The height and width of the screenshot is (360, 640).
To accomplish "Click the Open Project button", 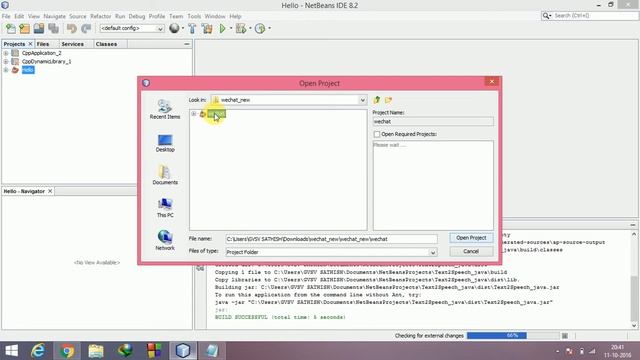I will 471,238.
